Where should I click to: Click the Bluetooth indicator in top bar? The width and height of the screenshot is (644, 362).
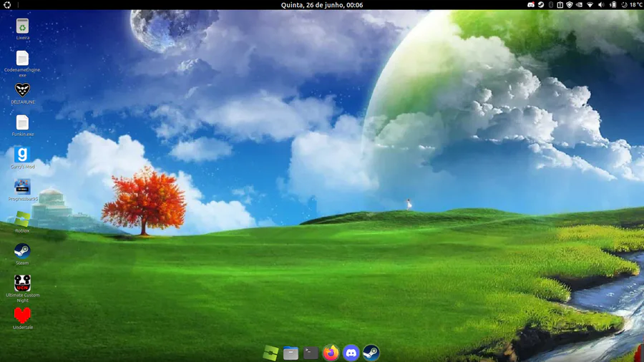pyautogui.click(x=551, y=5)
